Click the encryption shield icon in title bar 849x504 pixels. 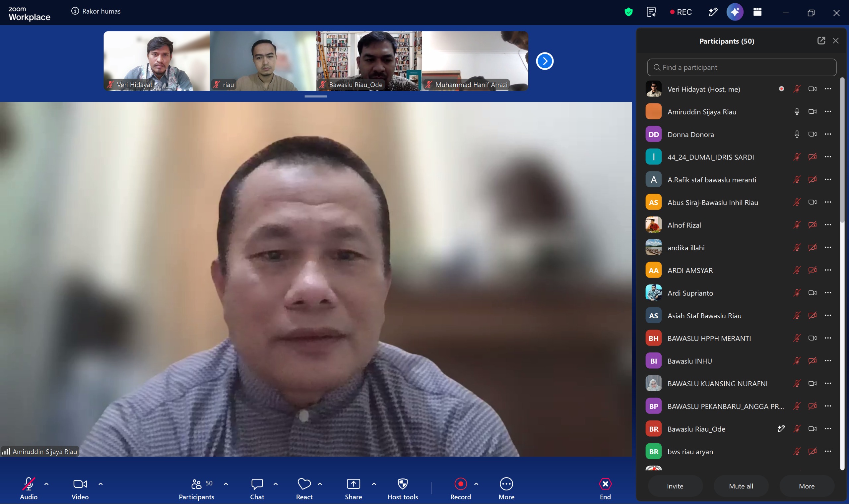tap(628, 12)
